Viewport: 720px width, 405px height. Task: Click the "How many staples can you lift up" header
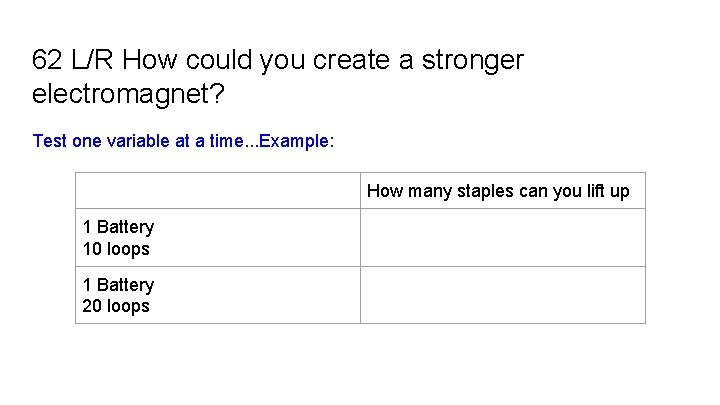click(x=498, y=191)
